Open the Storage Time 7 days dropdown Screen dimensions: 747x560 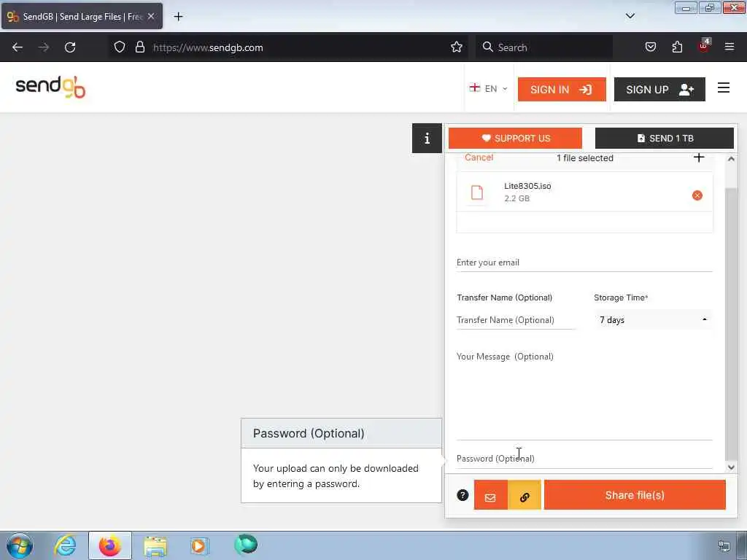pyautogui.click(x=653, y=320)
